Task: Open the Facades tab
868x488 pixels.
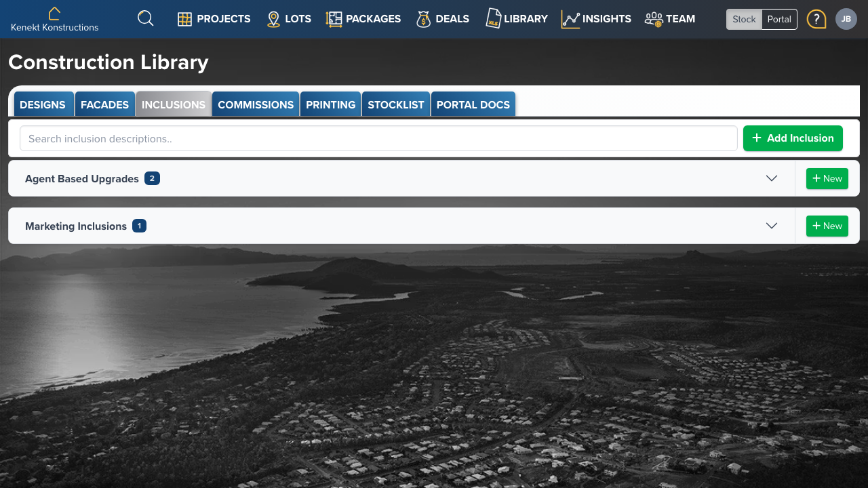Action: point(104,104)
